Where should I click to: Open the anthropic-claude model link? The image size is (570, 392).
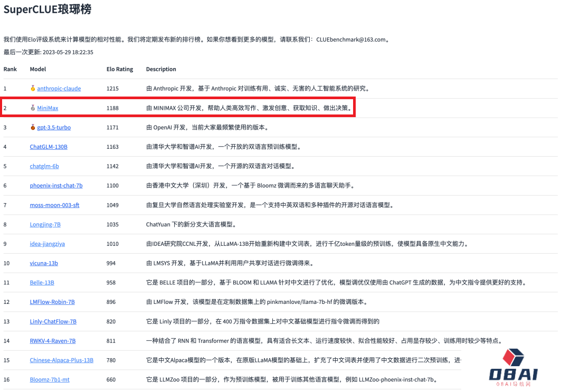pos(59,89)
